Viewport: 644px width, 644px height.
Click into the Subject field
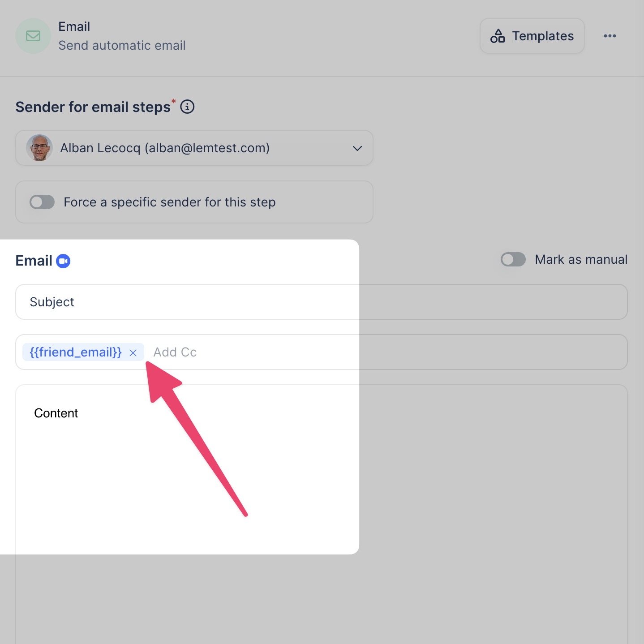coord(313,302)
